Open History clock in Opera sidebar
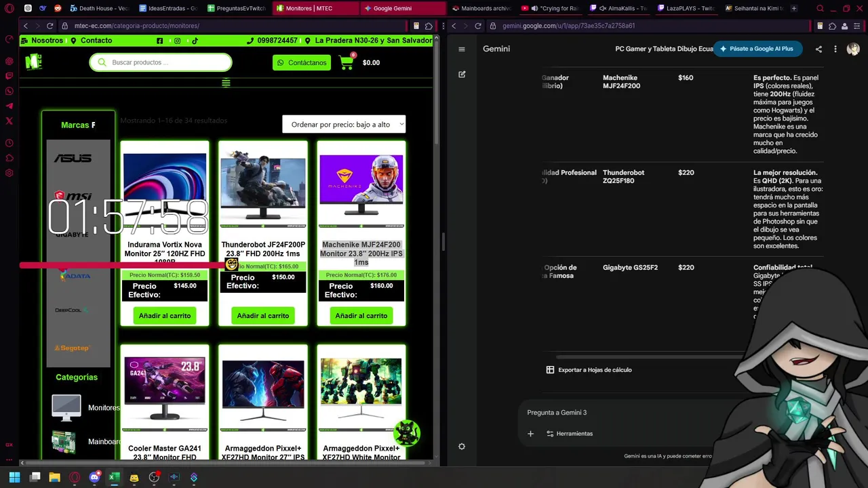Screen dimensions: 868x488 coord(9,143)
